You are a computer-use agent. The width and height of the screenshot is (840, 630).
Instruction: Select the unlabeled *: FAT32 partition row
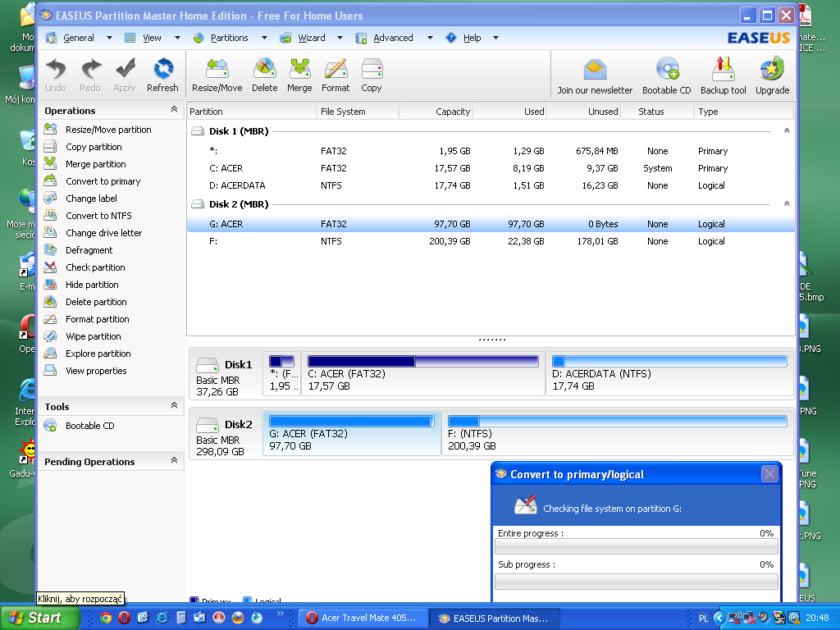pos(491,151)
